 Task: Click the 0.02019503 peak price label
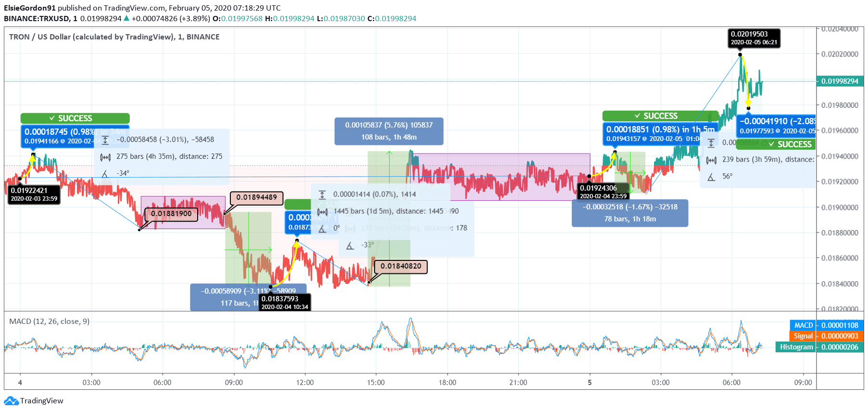[x=754, y=39]
